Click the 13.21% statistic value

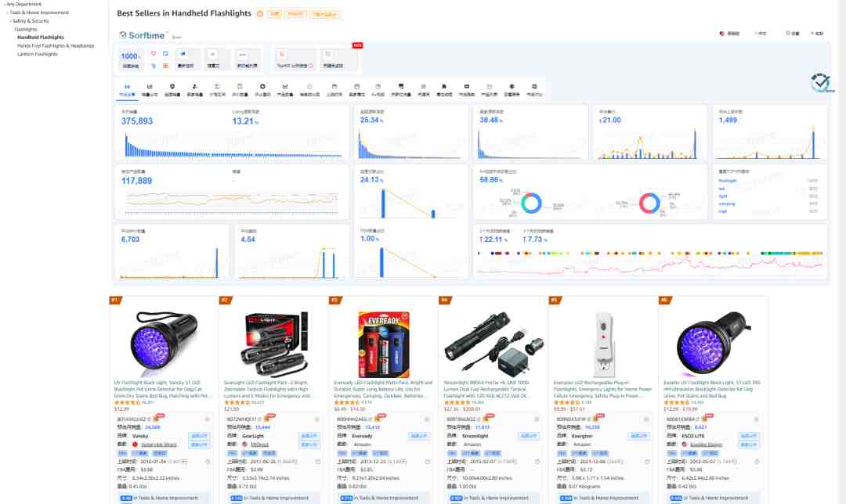245,121
